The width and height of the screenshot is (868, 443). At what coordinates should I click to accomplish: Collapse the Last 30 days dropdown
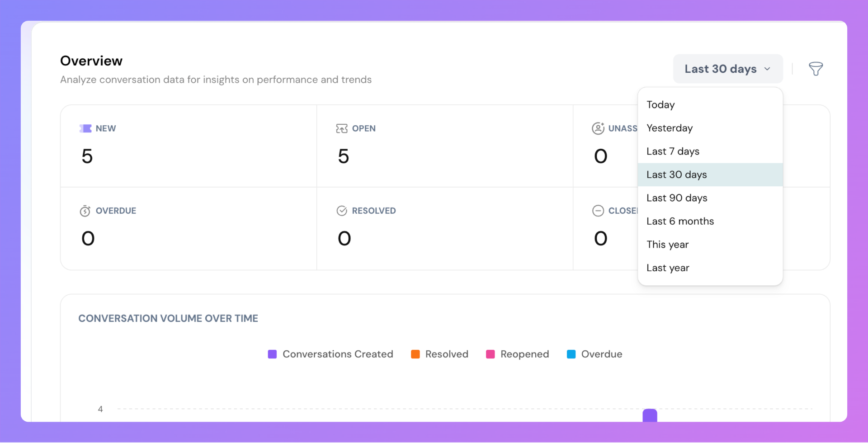(727, 69)
